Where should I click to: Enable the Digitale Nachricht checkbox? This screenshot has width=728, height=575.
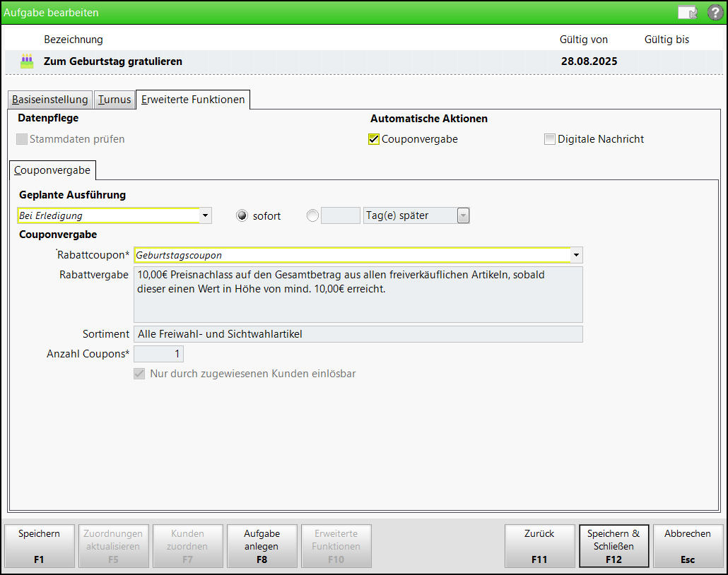tap(549, 139)
